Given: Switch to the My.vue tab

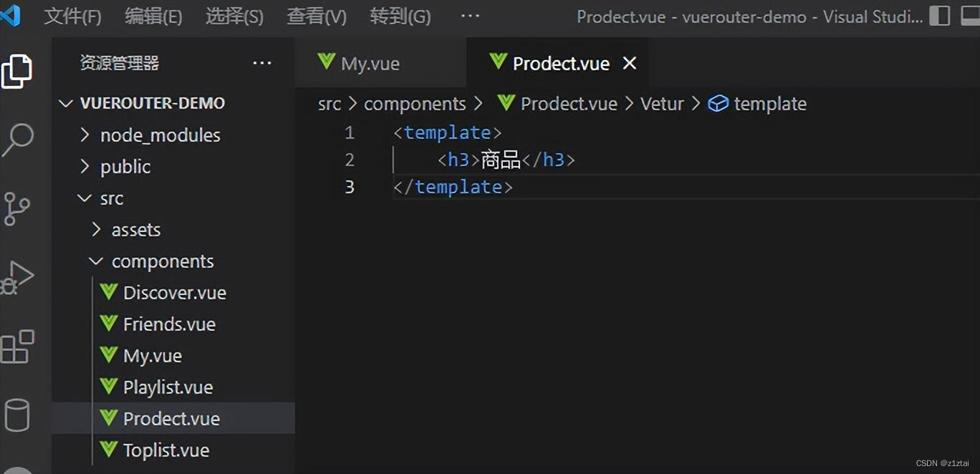Looking at the screenshot, I should pos(369,63).
